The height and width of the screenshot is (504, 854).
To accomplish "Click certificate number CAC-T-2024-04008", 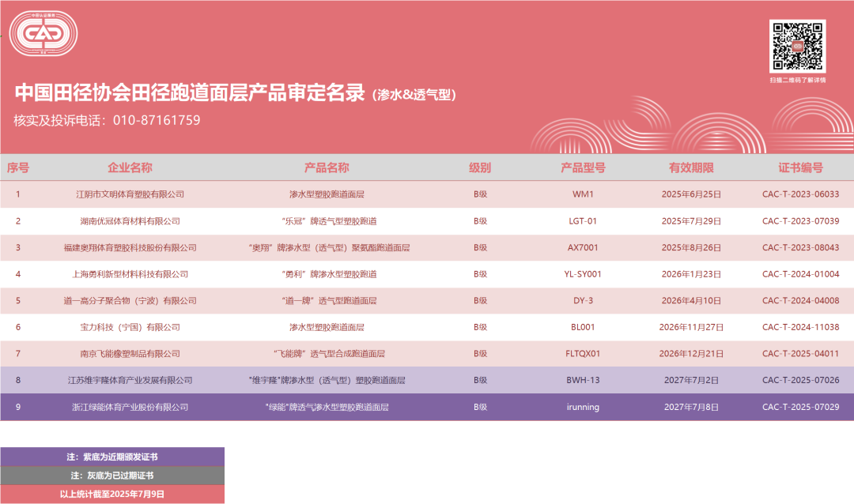I will 800,300.
